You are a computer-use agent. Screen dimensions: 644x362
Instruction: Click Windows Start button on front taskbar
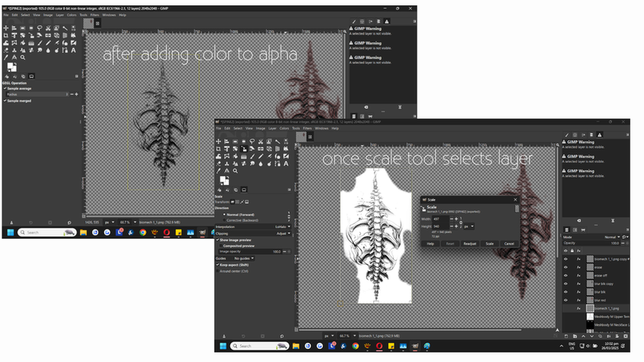[223, 346]
